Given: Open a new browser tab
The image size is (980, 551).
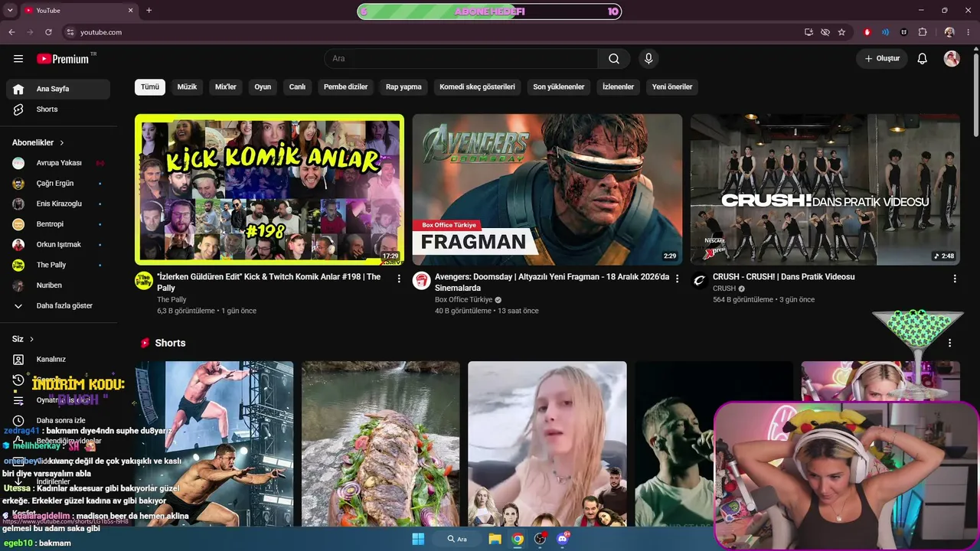Looking at the screenshot, I should pyautogui.click(x=149, y=11).
